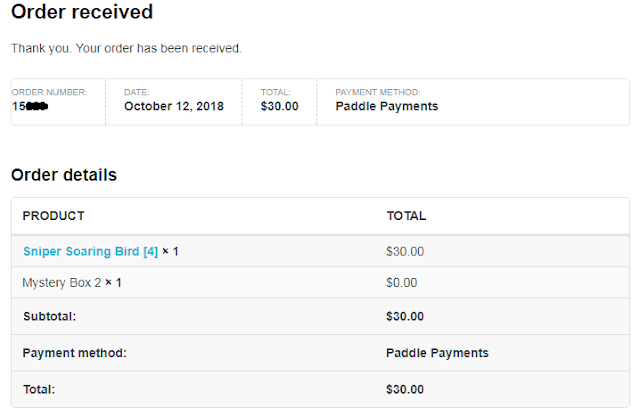Click the TOTAL column header in the table
The width and height of the screenshot is (640, 416).
click(406, 216)
